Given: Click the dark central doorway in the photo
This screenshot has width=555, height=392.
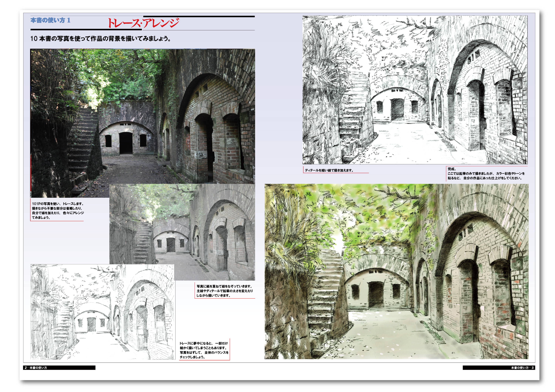Looking at the screenshot, I should click(126, 143).
